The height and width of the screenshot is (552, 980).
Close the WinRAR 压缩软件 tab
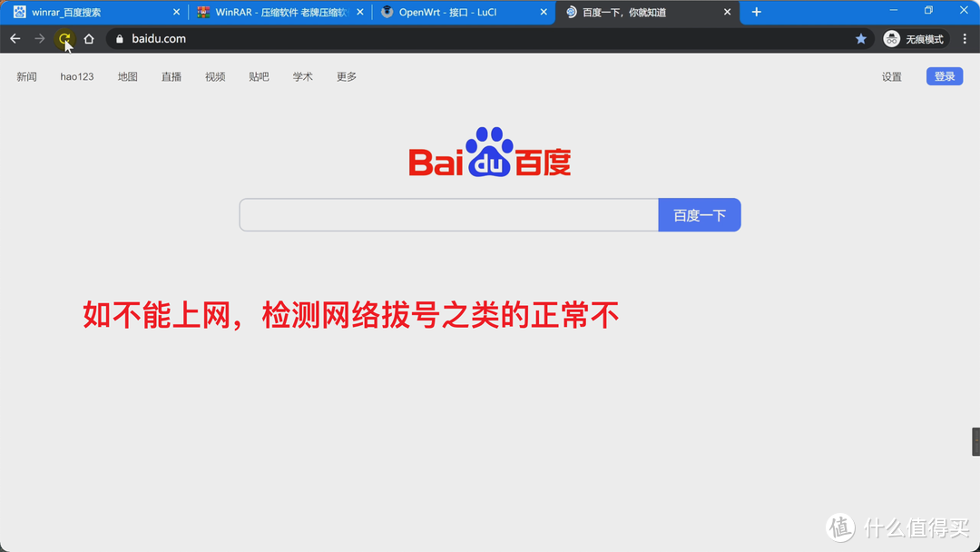[x=360, y=12]
